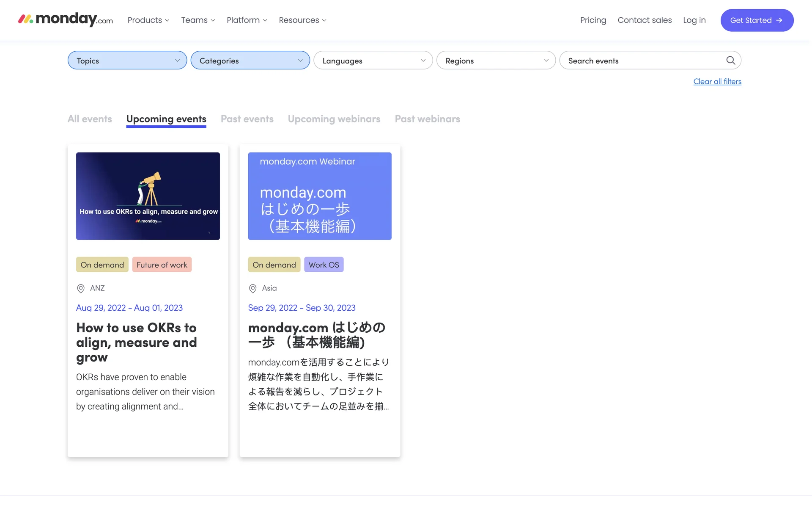Click the search magnifier icon
The image size is (812, 508).
point(730,61)
